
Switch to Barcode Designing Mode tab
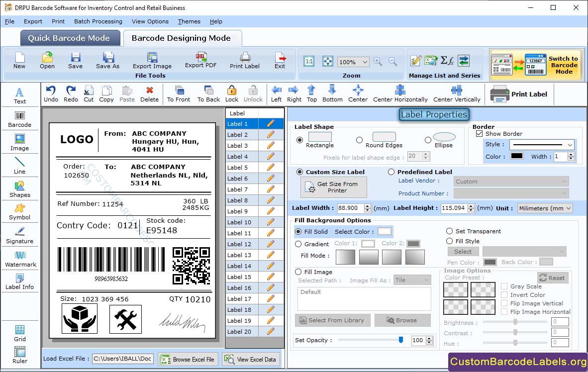coord(182,38)
